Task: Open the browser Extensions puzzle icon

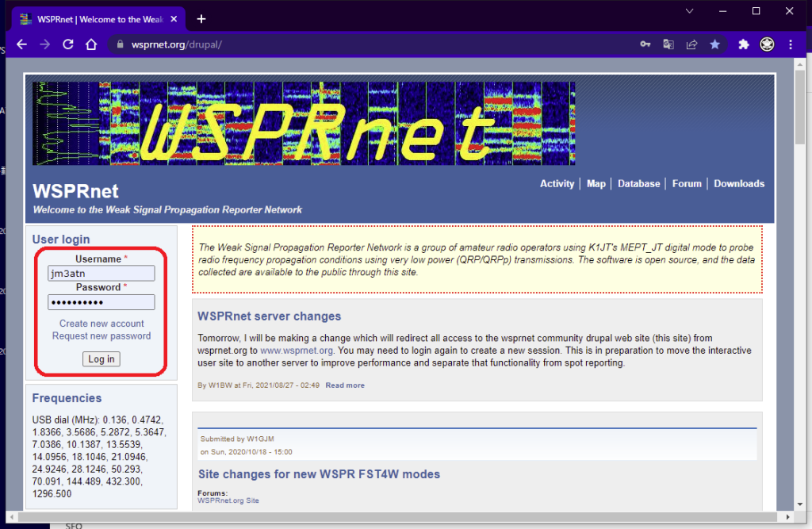Action: click(743, 44)
